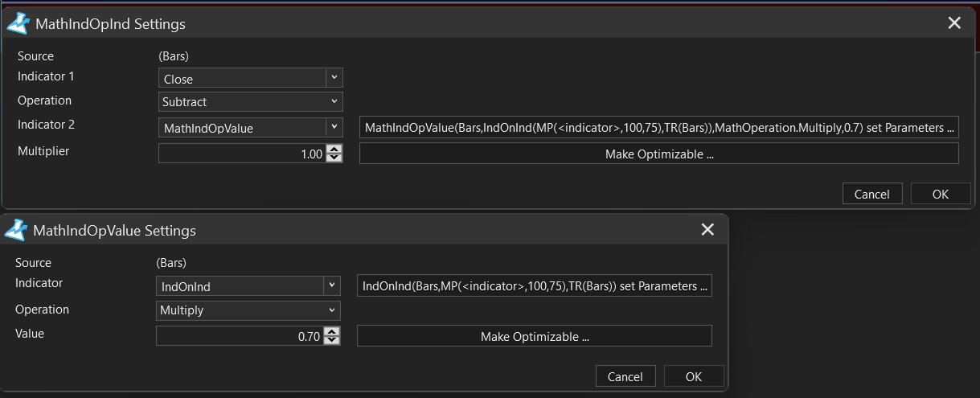Open the Subtract operation dropdown
The width and height of the screenshot is (980, 398).
click(x=251, y=101)
